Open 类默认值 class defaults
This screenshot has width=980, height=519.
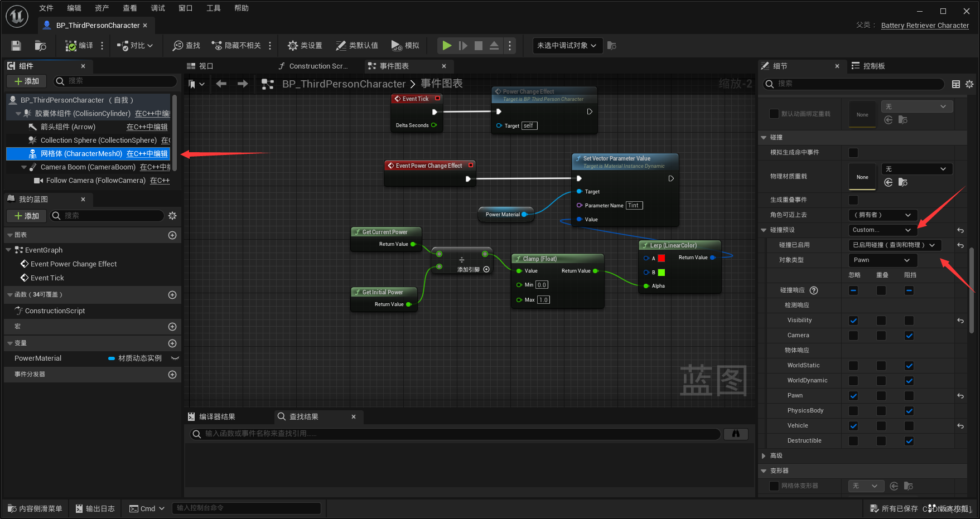(356, 46)
